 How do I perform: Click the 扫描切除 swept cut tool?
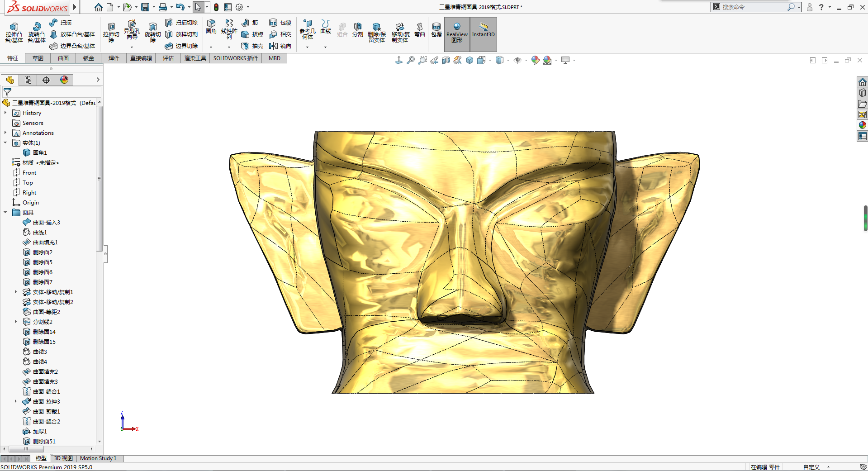[181, 22]
